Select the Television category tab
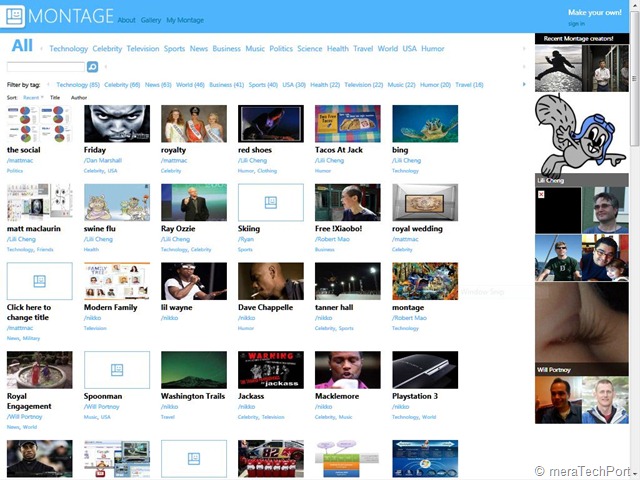Image resolution: width=640 pixels, height=480 pixels. click(143, 49)
